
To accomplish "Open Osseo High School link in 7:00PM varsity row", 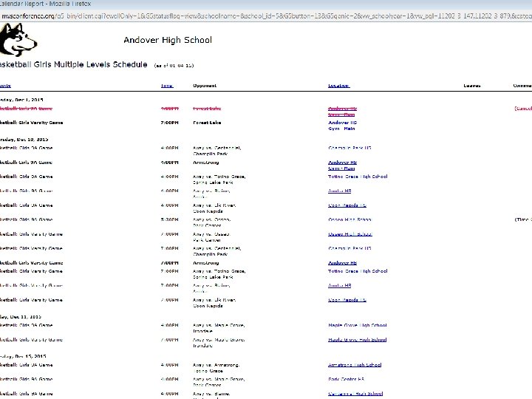I will (x=349, y=234).
